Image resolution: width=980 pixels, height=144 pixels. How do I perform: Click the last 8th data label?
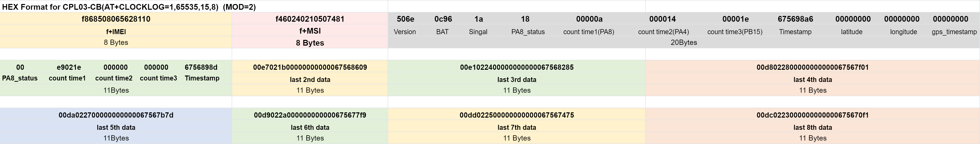tap(812, 127)
